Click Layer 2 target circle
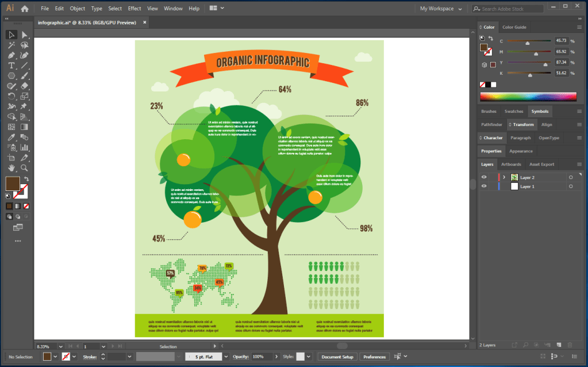This screenshot has width=588, height=367. click(x=571, y=177)
